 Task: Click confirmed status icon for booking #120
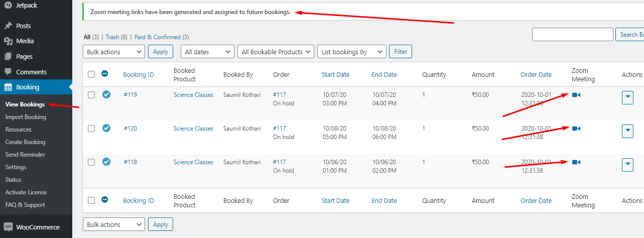[x=106, y=128]
